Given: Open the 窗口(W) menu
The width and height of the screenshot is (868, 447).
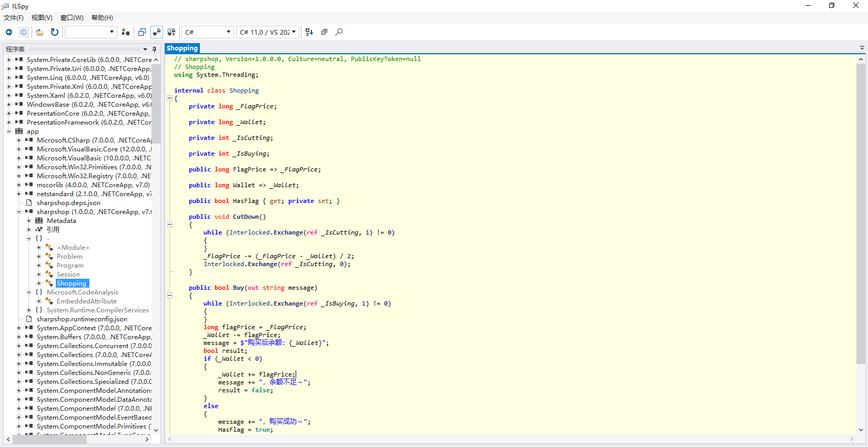Looking at the screenshot, I should (x=72, y=18).
